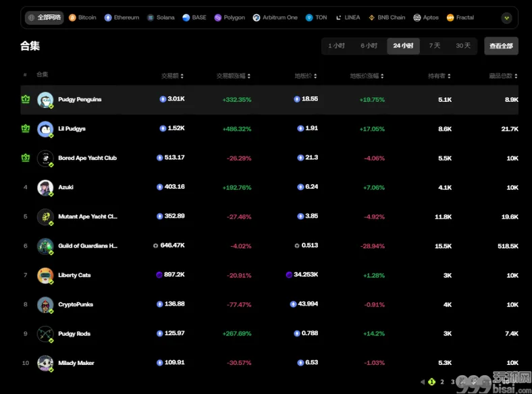Image resolution: width=532 pixels, height=394 pixels.
Task: Sort by 持有者 column arrows
Action: pos(449,76)
